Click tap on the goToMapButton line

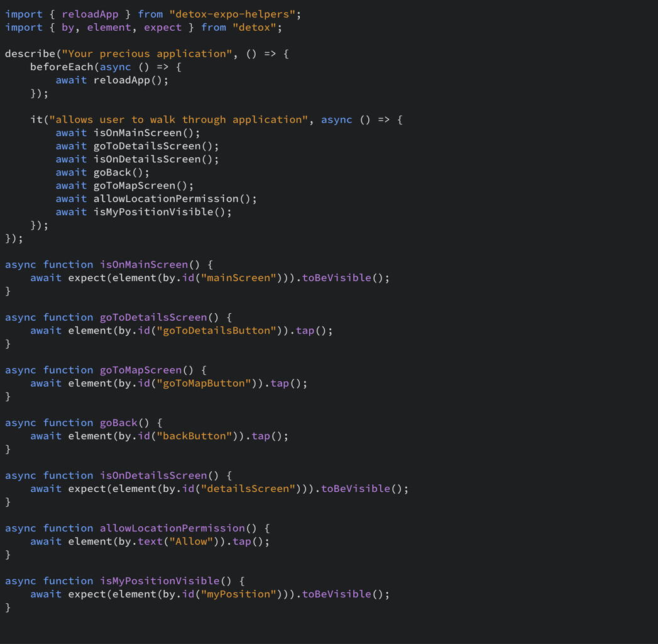click(x=280, y=383)
